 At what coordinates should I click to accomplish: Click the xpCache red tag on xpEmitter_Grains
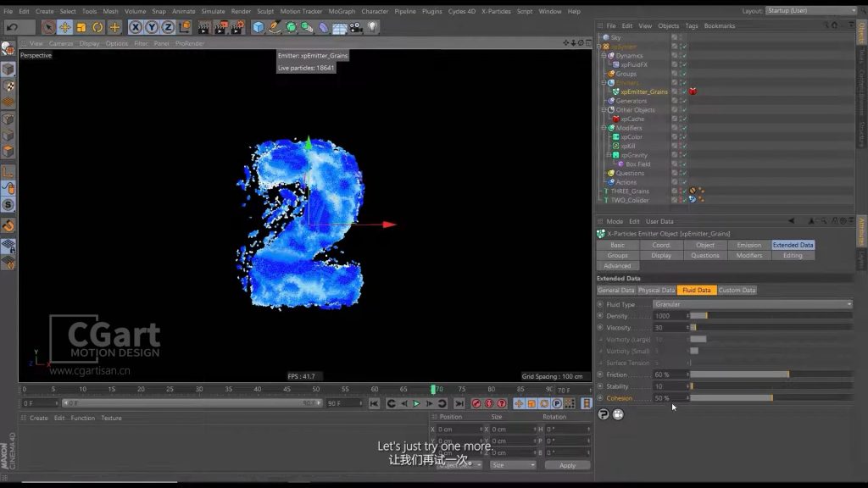click(693, 91)
